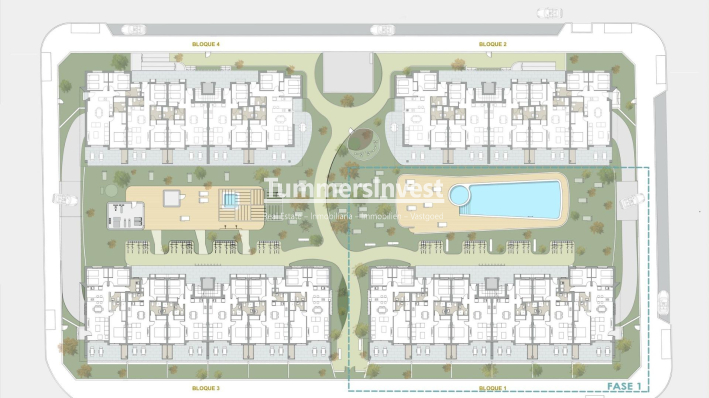Click the car on top road center
Viewport: 709px width, 398px height.
pos(383,30)
